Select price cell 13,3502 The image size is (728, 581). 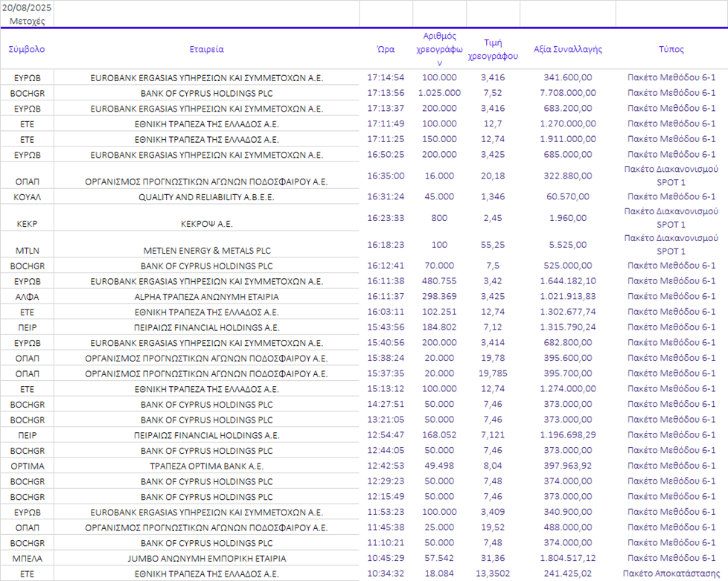click(493, 574)
